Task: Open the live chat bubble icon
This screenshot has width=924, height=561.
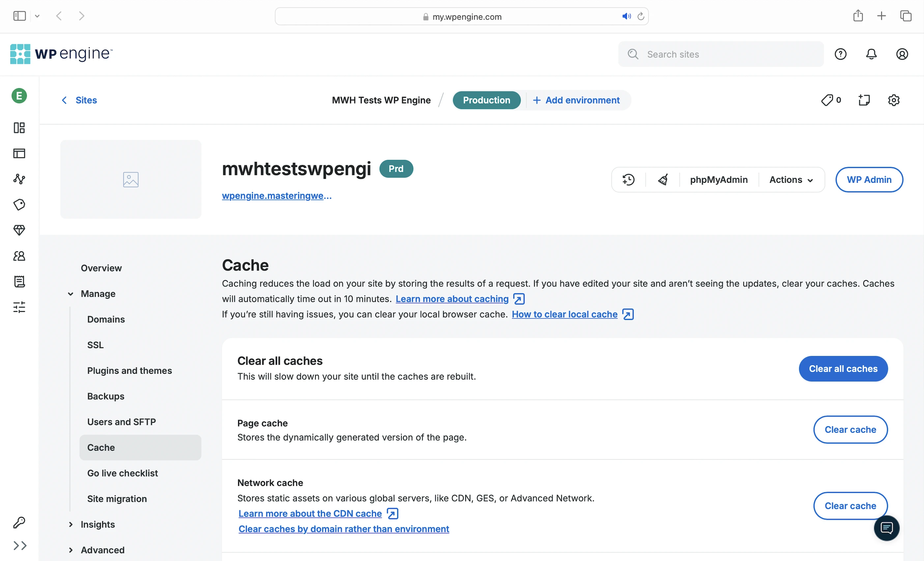Action: click(x=886, y=528)
